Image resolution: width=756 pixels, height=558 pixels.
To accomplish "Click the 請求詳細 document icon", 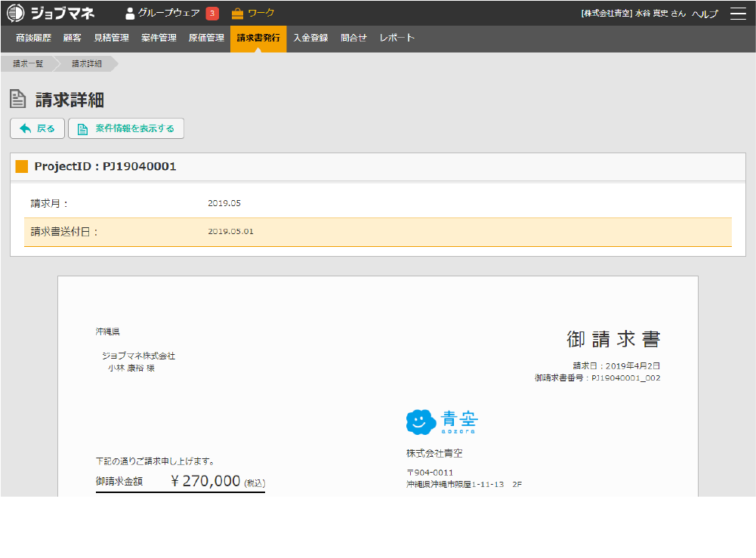I will coord(18,99).
